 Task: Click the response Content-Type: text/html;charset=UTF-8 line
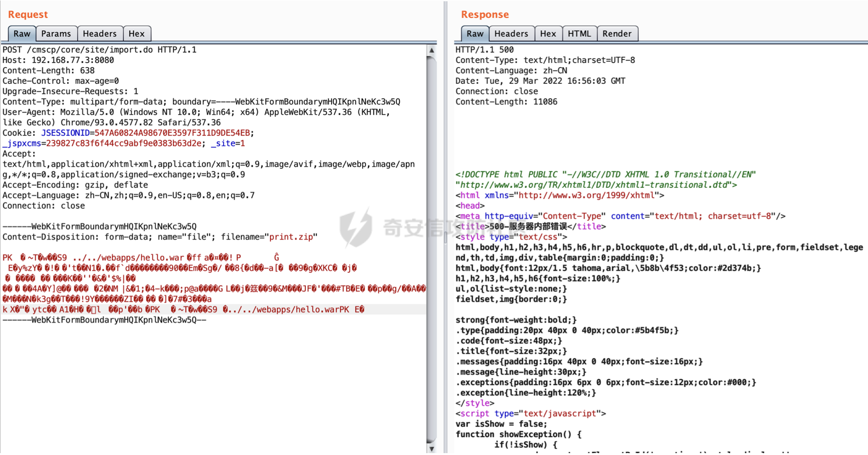coord(545,60)
